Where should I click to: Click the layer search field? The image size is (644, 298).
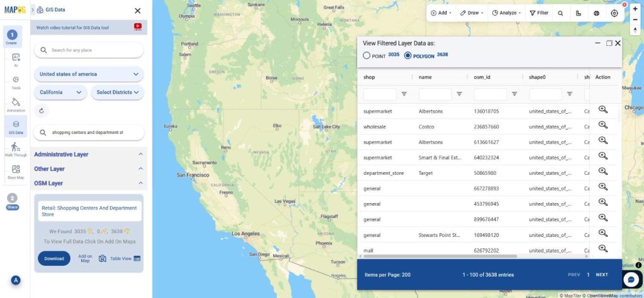pyautogui.click(x=89, y=133)
